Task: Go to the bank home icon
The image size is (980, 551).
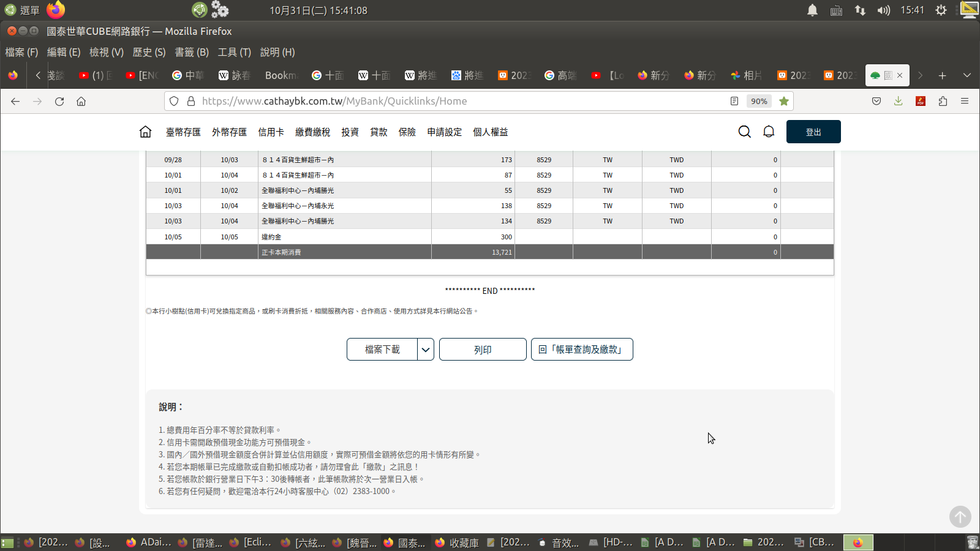Action: click(x=145, y=132)
